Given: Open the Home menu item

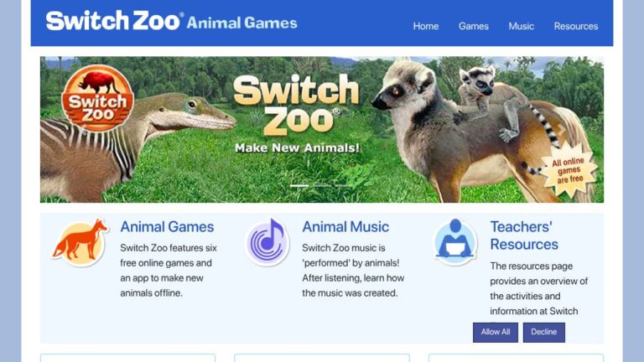Looking at the screenshot, I should coord(425,26).
